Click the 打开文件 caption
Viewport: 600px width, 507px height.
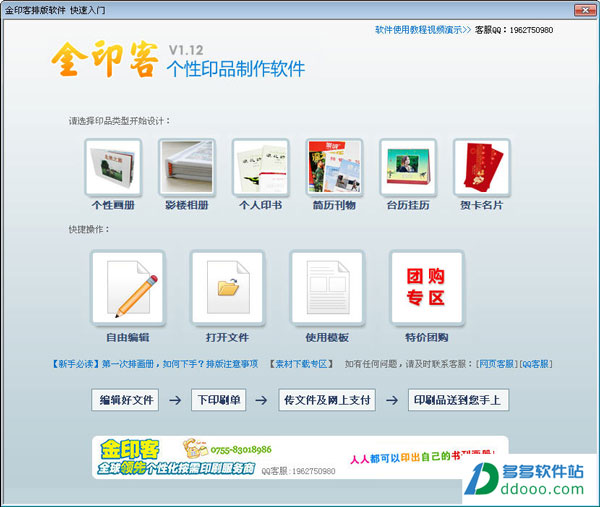pyautogui.click(x=228, y=337)
